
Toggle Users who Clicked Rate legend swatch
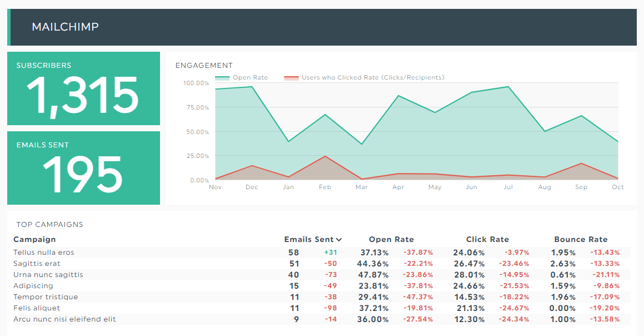(x=291, y=78)
